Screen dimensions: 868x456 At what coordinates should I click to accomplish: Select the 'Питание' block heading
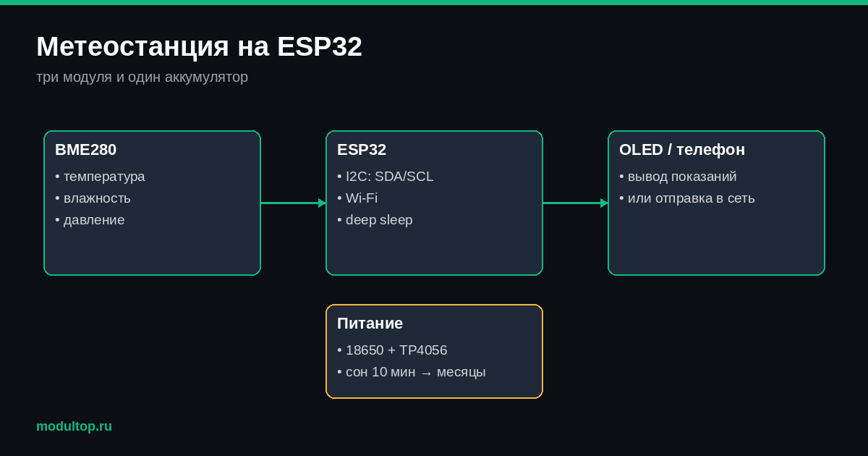tap(370, 324)
